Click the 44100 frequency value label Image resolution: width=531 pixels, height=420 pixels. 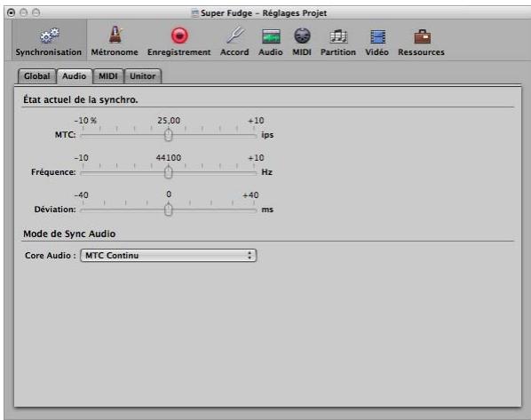point(169,158)
